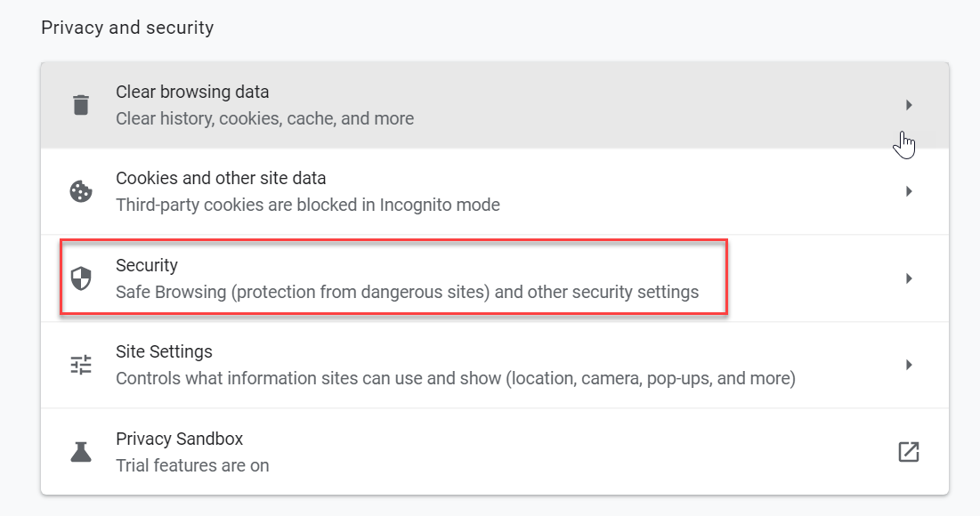Open Cookies and other site data

tap(494, 191)
